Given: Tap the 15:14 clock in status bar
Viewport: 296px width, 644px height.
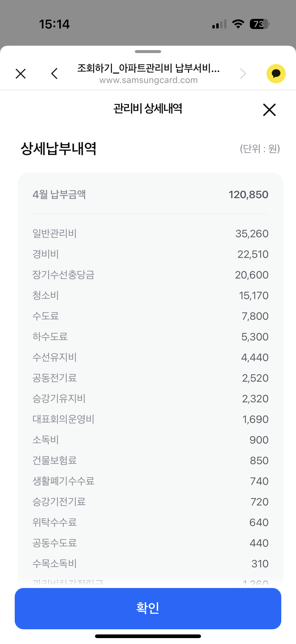Looking at the screenshot, I should (54, 24).
